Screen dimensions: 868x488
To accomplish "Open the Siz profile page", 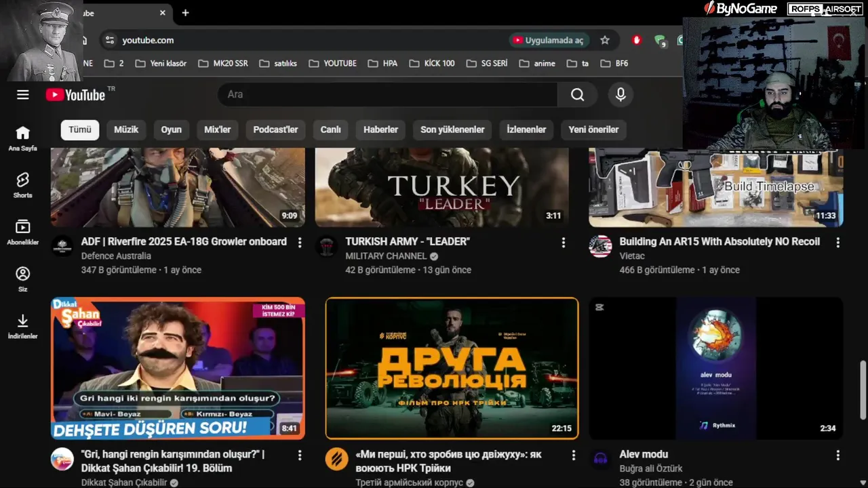I will pos(23,279).
